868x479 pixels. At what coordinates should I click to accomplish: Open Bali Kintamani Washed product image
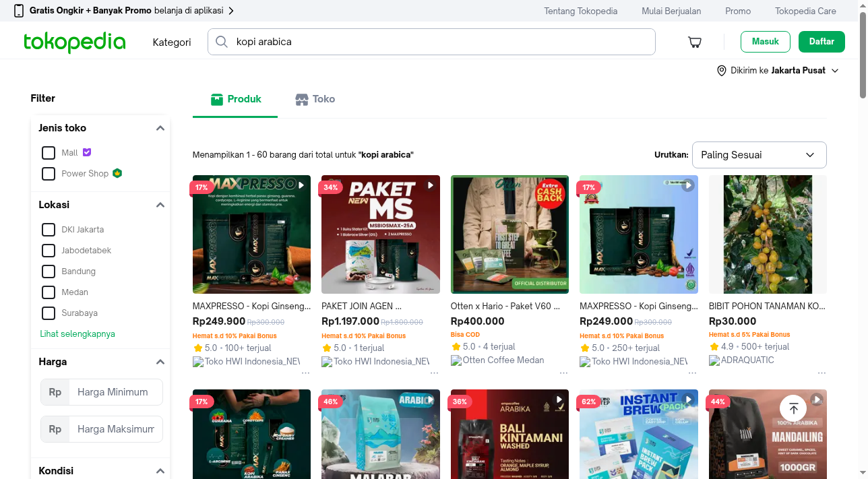[x=509, y=435]
